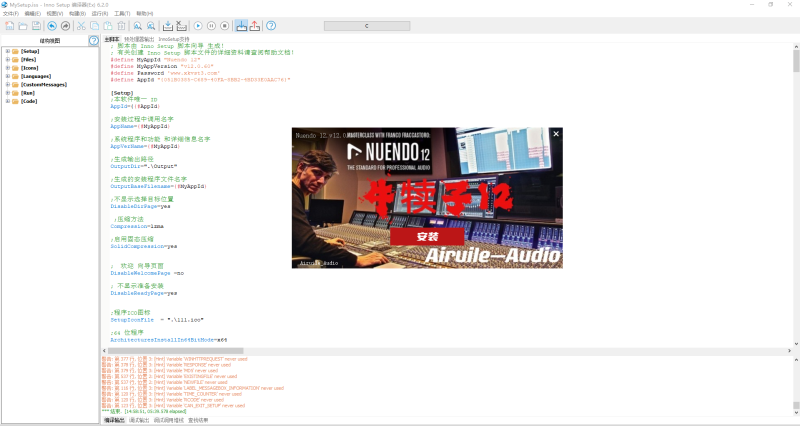This screenshot has width=800, height=426.
Task: Select the [Code] section in structure tree
Action: pyautogui.click(x=29, y=101)
